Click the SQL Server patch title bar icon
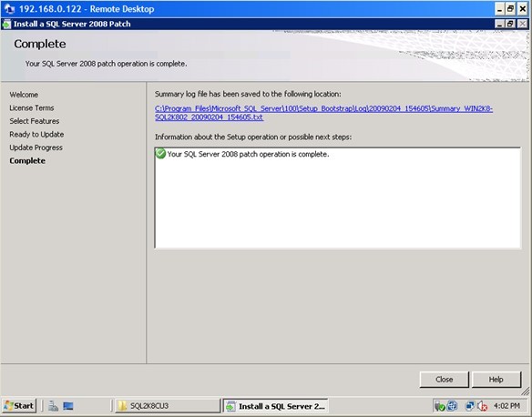Image resolution: width=532 pixels, height=417 pixels. pyautogui.click(x=6, y=24)
